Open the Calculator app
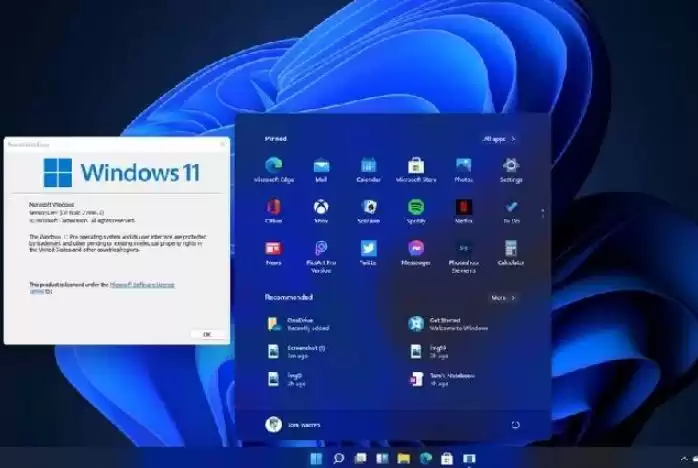The image size is (698, 468). (511, 253)
